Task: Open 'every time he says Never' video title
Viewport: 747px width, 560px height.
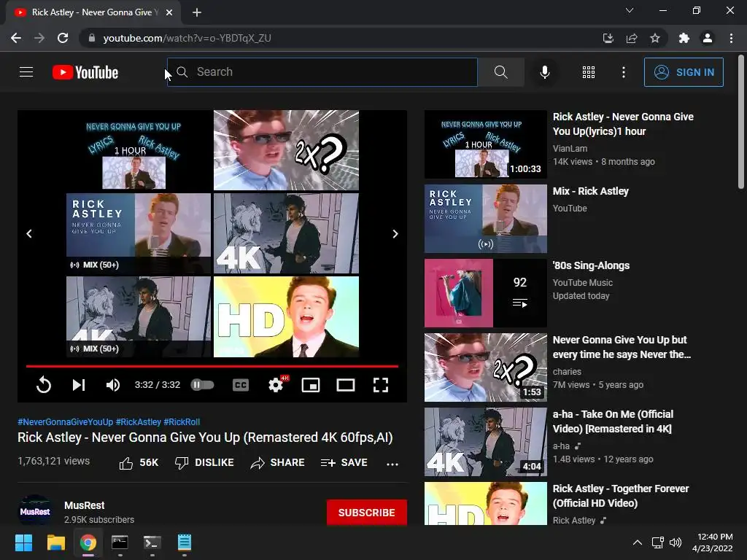Action: coord(622,346)
